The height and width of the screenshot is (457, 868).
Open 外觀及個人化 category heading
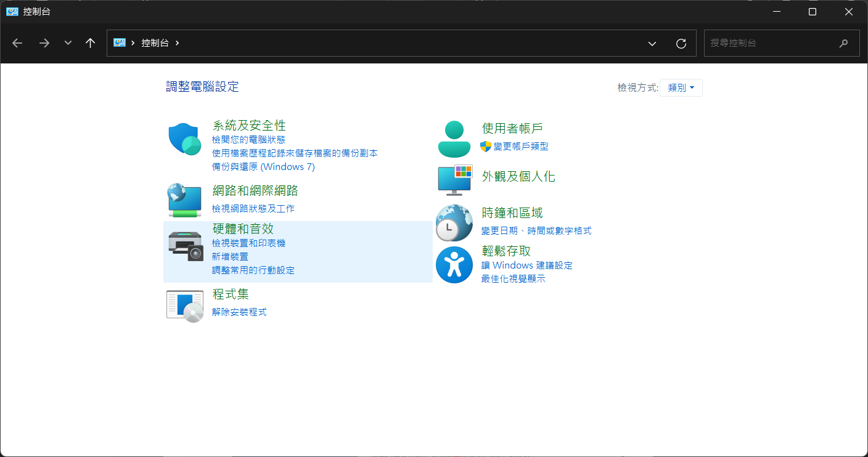click(518, 177)
